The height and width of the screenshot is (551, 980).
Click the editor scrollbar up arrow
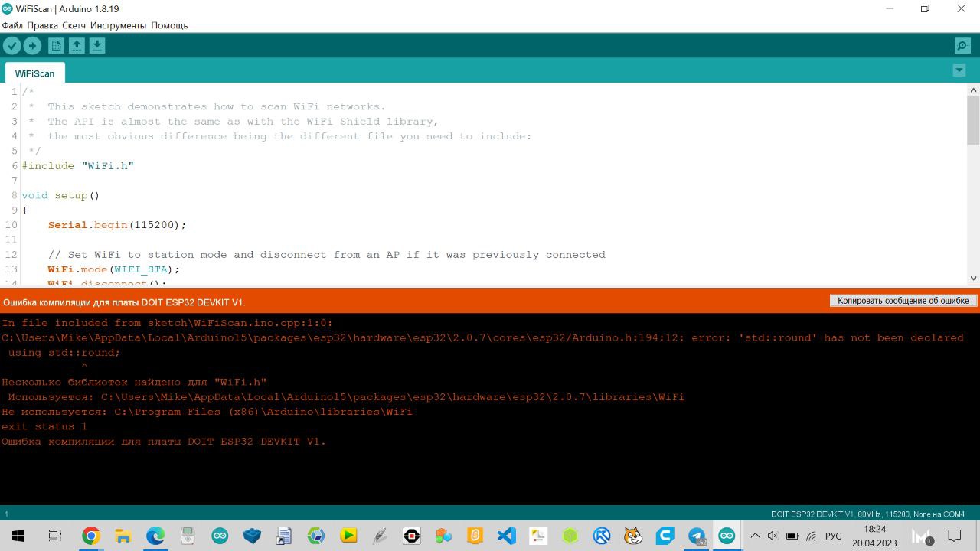click(x=973, y=90)
